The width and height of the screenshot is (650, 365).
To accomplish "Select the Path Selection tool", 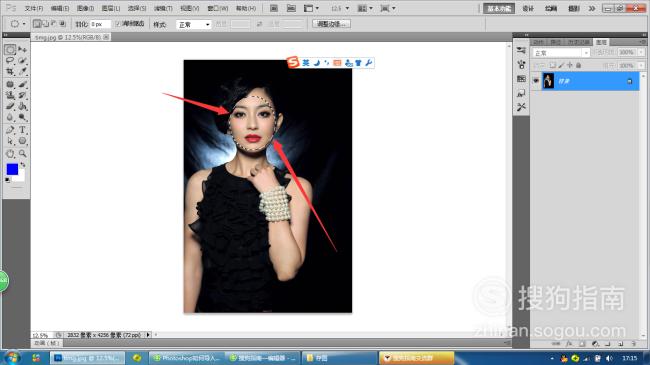I will [x=10, y=141].
